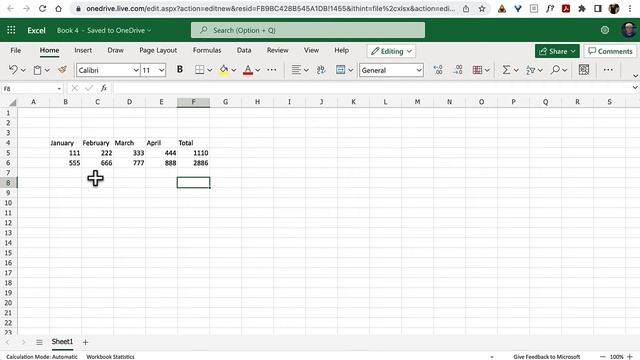Switch to the Insert tab

(x=83, y=50)
